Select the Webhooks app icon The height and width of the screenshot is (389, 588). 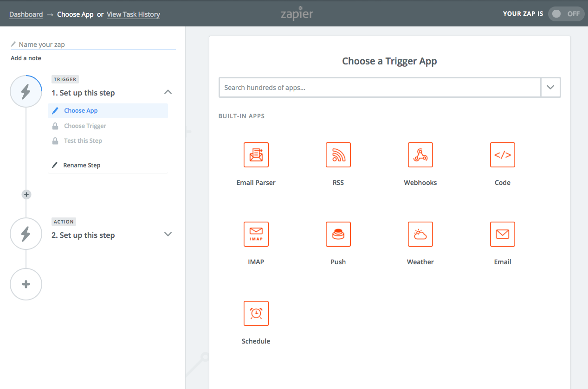point(420,155)
